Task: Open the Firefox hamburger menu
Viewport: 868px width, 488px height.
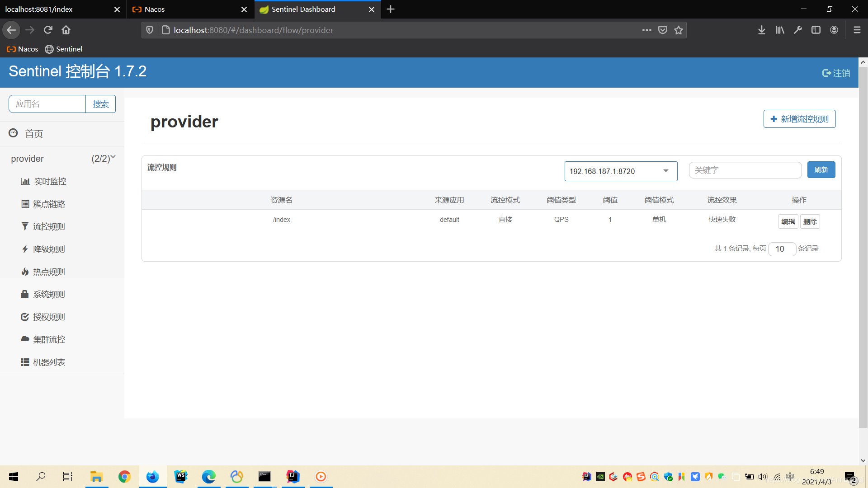Action: point(857,30)
